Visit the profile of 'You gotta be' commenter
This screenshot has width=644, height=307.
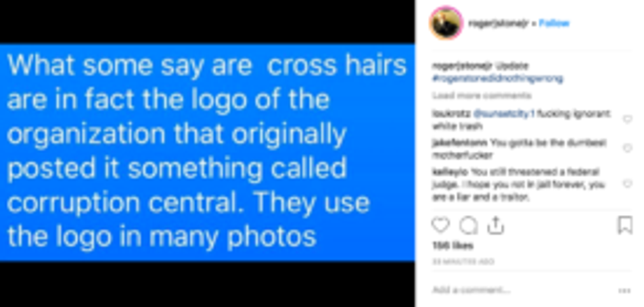[x=459, y=143]
